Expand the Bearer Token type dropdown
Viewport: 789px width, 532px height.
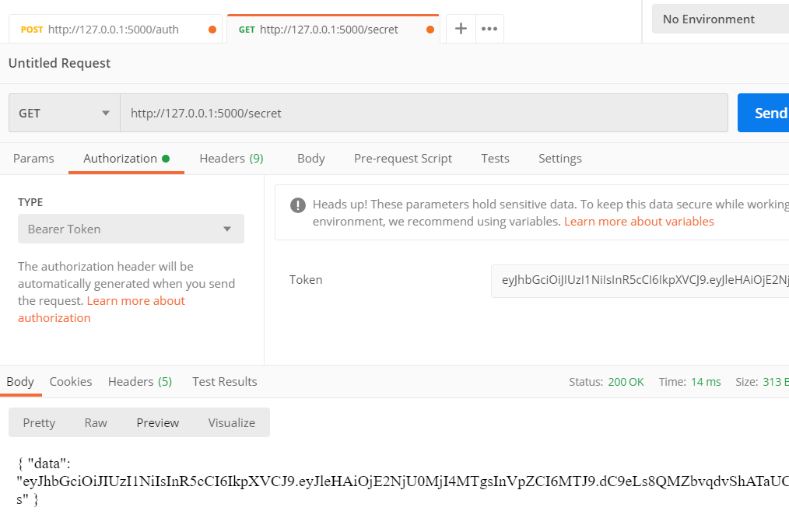tap(131, 229)
